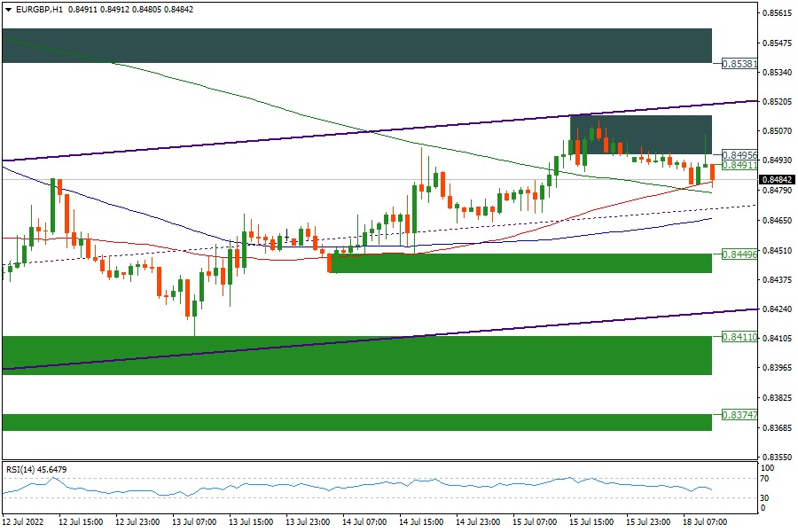This screenshot has width=798, height=532.
Task: Select the green support zone at 0.84496
Action: tap(520, 262)
